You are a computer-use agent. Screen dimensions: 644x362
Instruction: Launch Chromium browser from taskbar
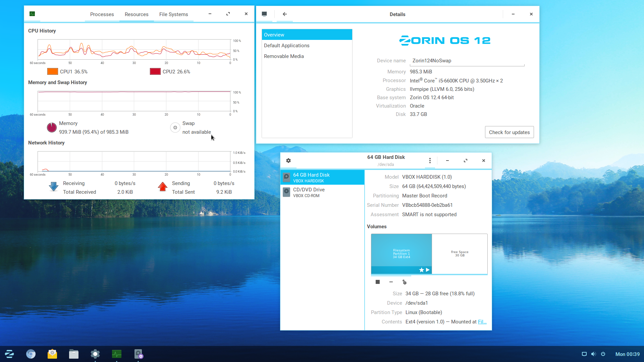tap(31, 354)
